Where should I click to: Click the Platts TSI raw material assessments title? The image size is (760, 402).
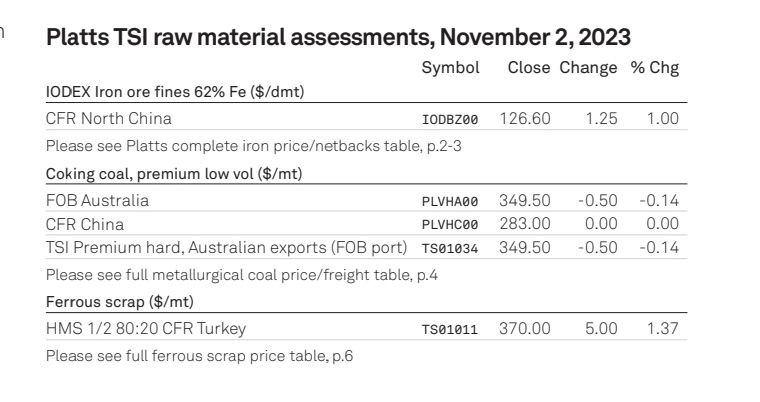pyautogui.click(x=338, y=37)
